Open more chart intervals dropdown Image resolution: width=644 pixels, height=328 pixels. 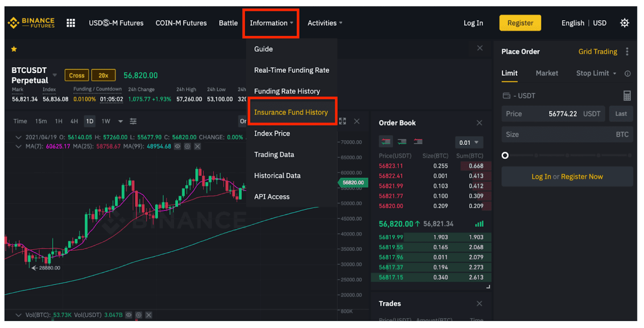[x=120, y=121]
